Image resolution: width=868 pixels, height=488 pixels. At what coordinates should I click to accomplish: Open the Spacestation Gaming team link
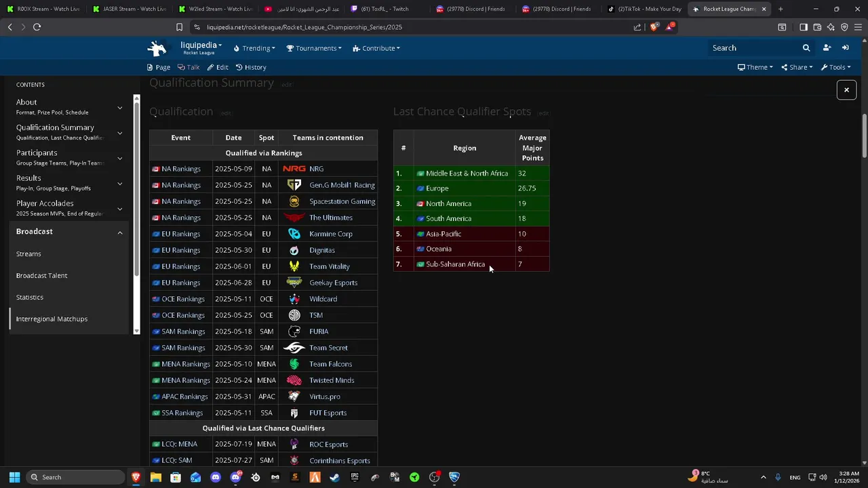[x=342, y=201]
